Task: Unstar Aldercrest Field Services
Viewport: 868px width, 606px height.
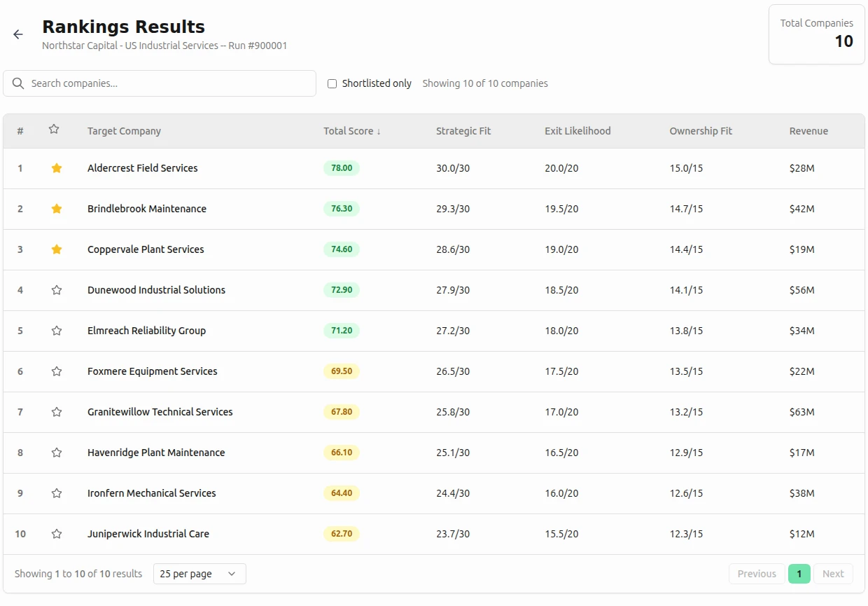Action: [57, 168]
